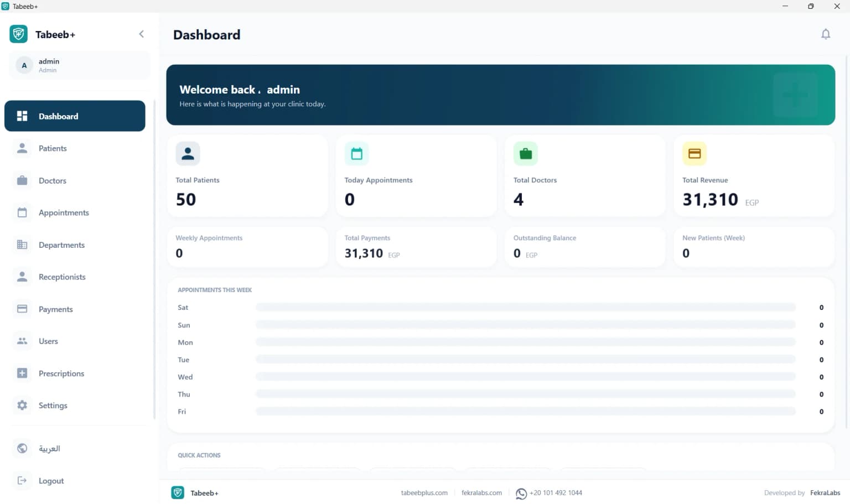
Task: Click the Sat appointments progress bar
Action: pos(526,307)
